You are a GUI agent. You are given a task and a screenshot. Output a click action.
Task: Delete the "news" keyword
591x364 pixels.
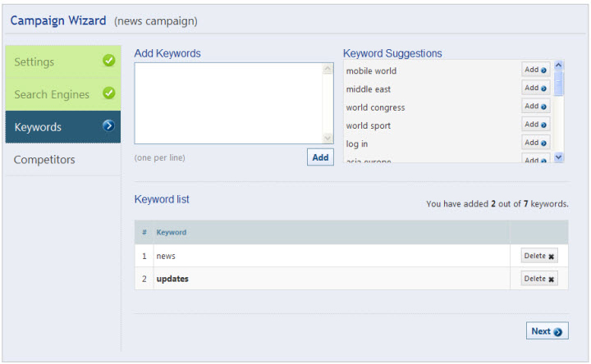click(539, 256)
